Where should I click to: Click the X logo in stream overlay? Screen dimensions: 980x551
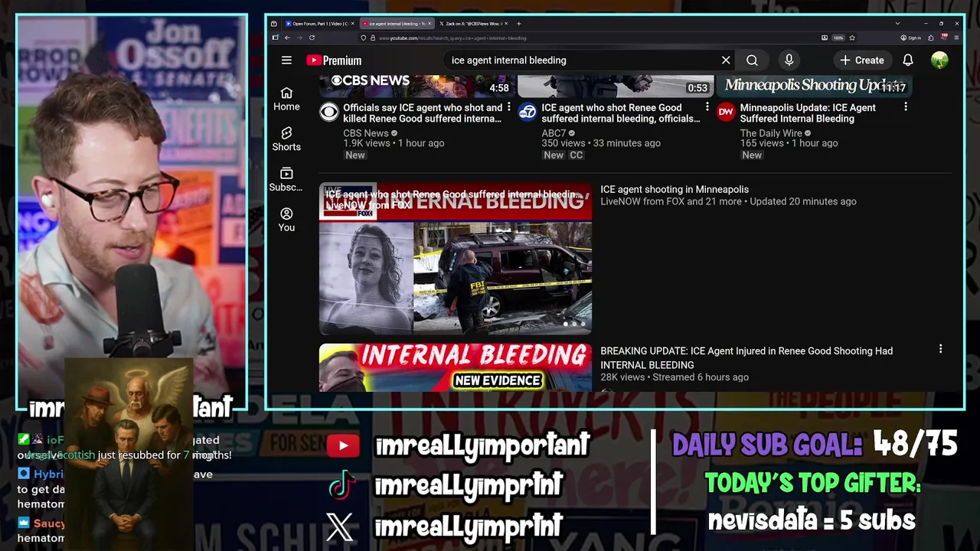(x=340, y=527)
